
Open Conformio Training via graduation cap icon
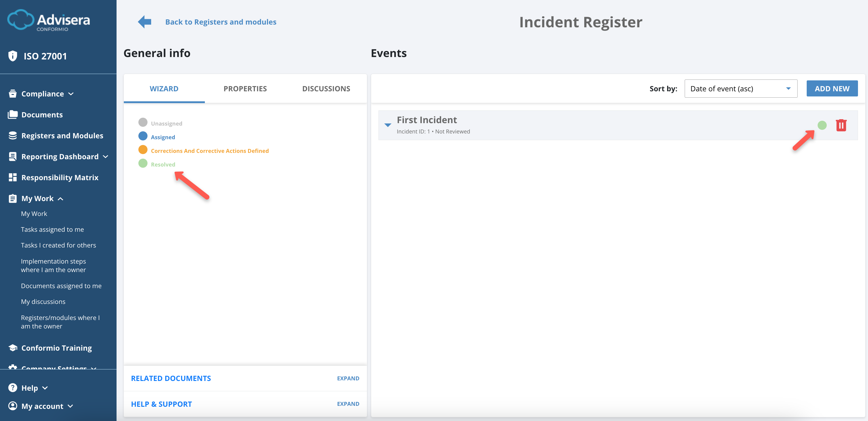point(12,348)
